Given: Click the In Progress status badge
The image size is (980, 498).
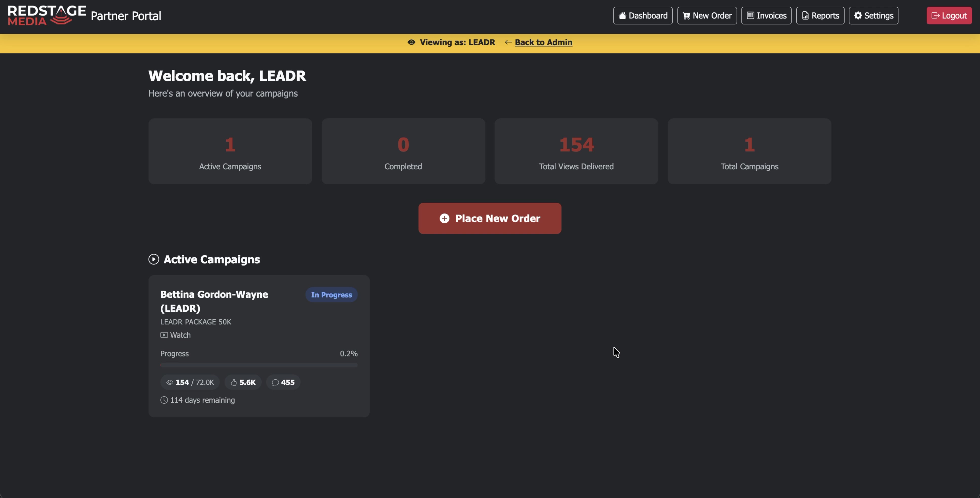Looking at the screenshot, I should (331, 295).
